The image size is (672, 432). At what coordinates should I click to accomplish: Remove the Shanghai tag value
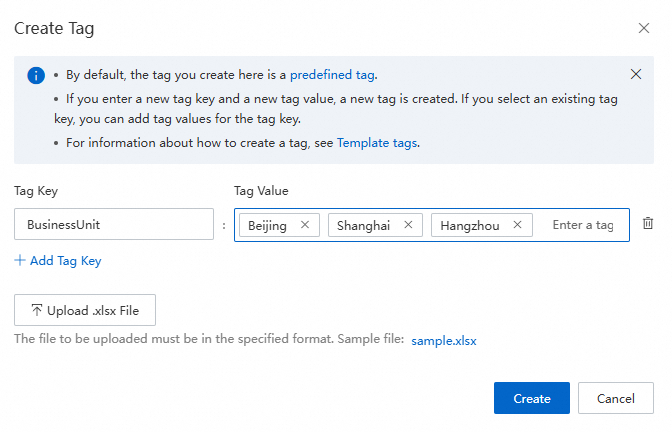(x=408, y=225)
